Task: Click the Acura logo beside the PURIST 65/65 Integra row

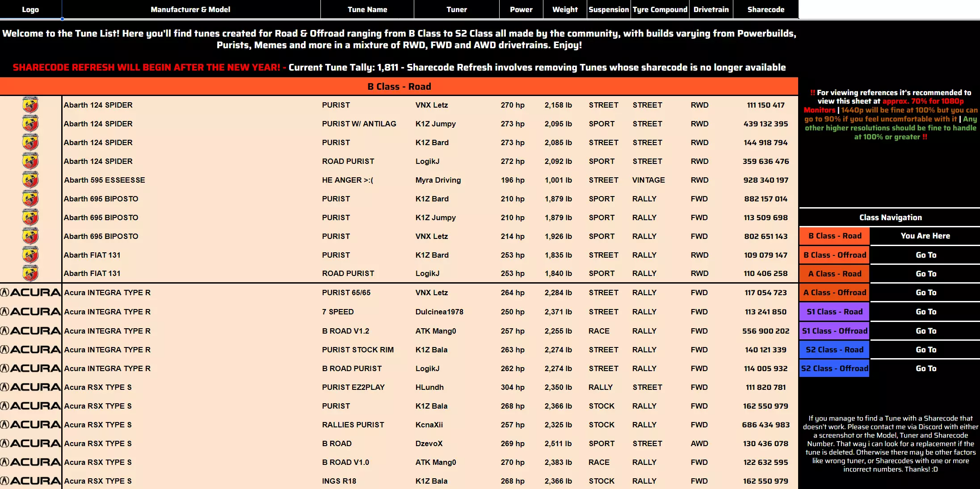Action: point(30,293)
